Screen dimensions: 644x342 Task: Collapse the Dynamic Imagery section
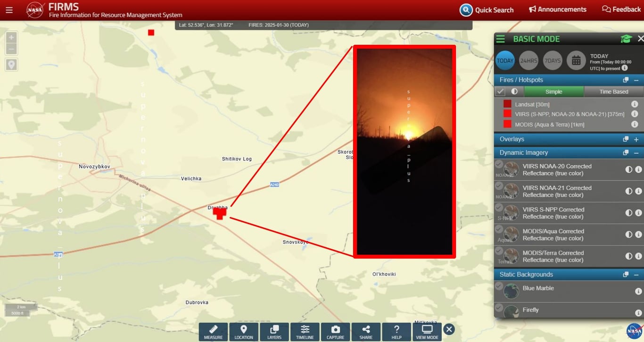(x=636, y=153)
